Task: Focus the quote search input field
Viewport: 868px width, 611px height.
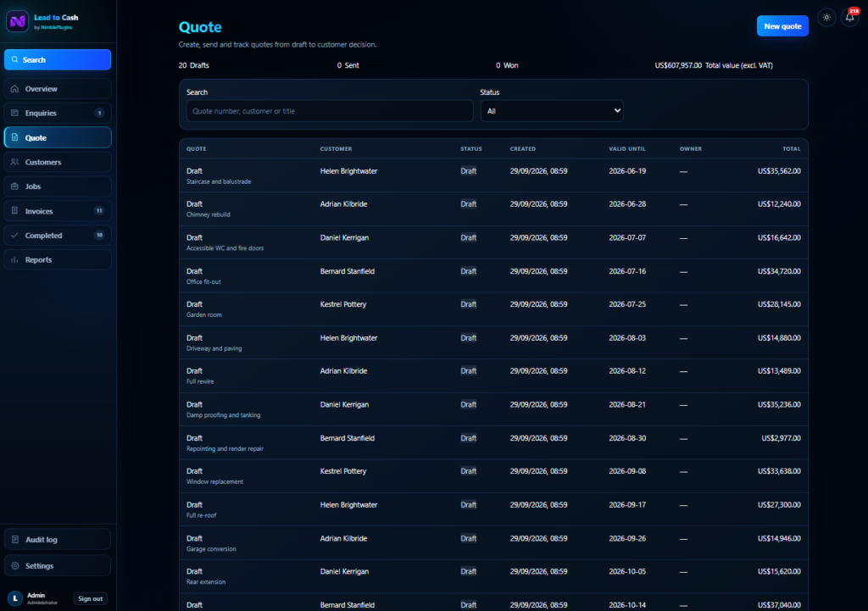Action: (330, 111)
